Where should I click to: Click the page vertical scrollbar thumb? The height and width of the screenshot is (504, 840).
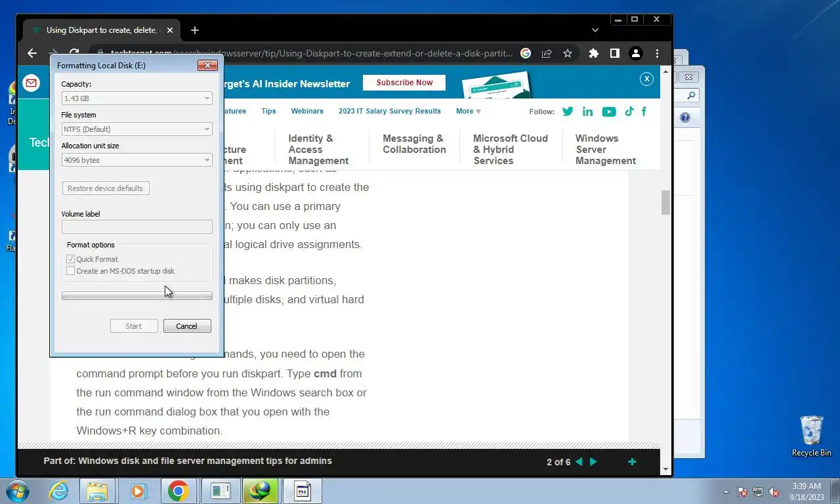click(x=665, y=203)
